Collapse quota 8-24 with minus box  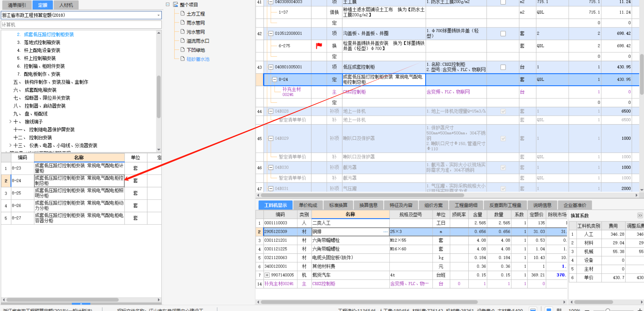(x=275, y=80)
